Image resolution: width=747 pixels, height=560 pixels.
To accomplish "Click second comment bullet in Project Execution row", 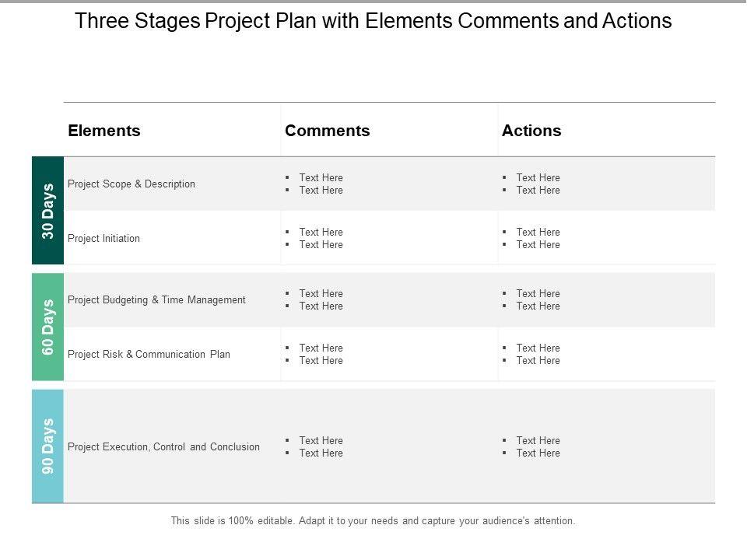I will click(x=321, y=453).
